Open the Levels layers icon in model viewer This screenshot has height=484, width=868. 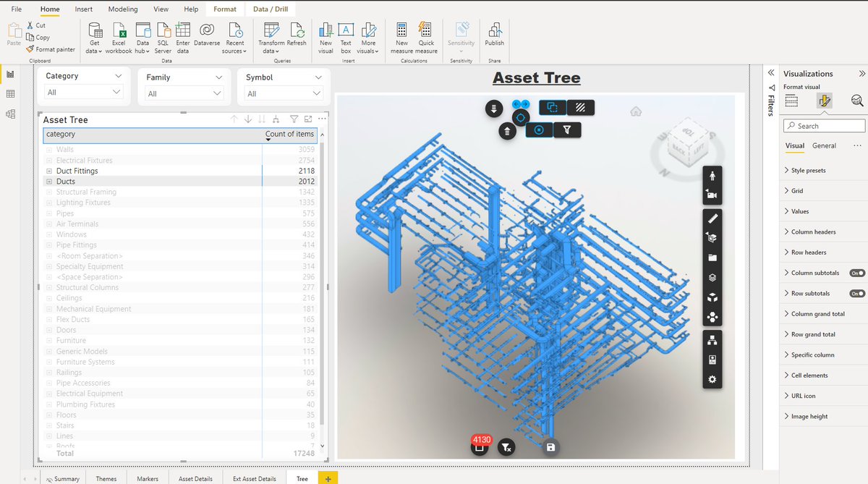[x=712, y=275]
